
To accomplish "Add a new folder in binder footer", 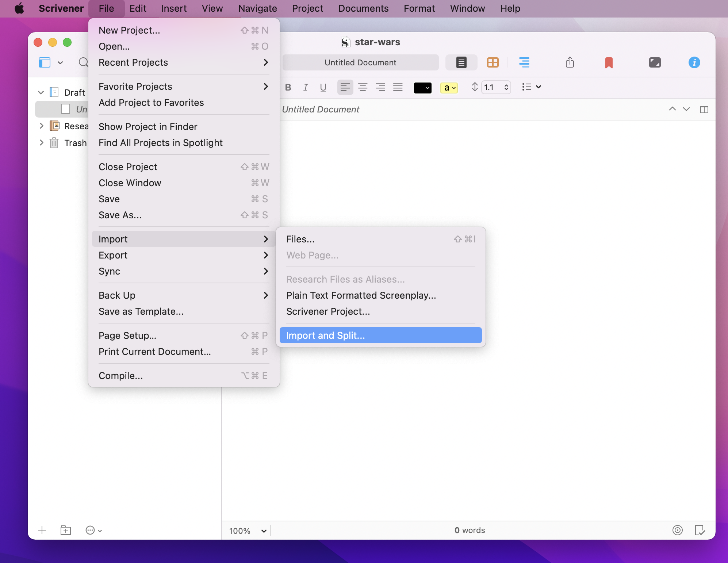I will [x=65, y=530].
